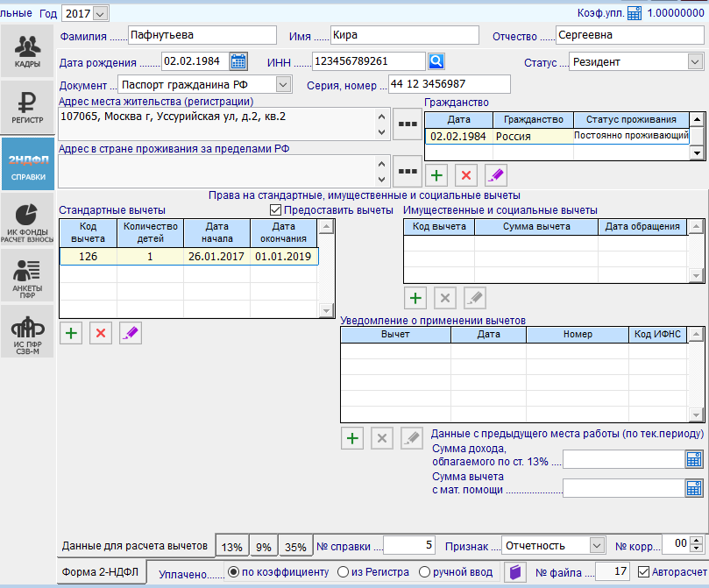Click the Код ИФНС column header

pyautogui.click(x=657, y=334)
